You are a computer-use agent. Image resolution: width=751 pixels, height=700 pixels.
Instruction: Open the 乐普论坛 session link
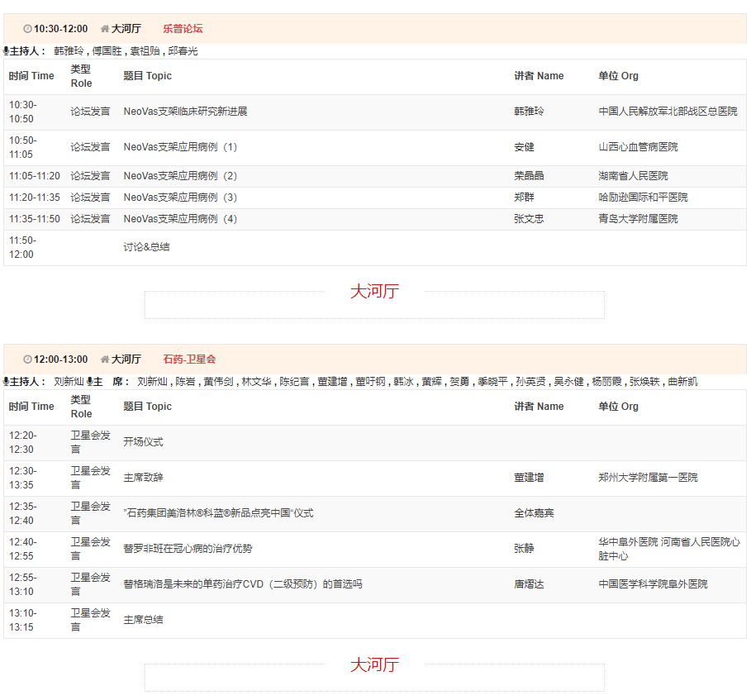[x=183, y=29]
